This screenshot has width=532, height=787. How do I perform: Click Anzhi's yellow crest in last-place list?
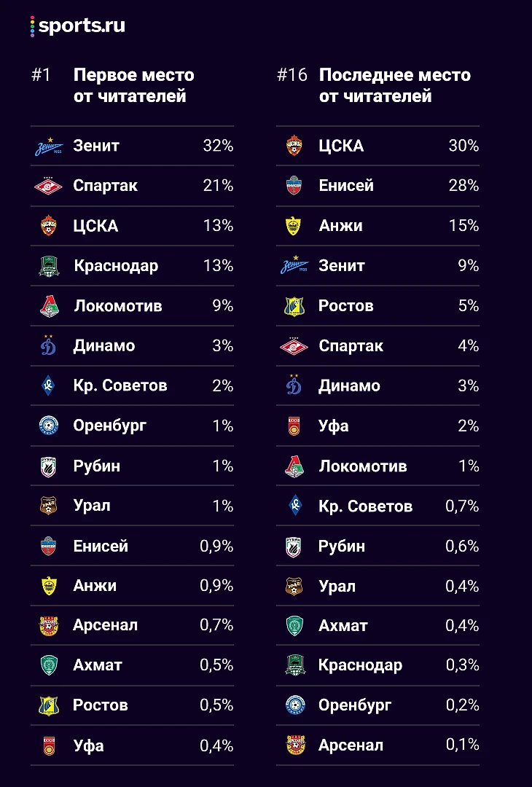[x=294, y=227]
